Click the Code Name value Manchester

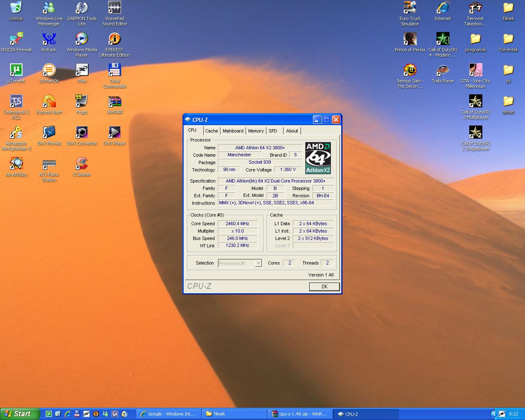click(x=240, y=155)
